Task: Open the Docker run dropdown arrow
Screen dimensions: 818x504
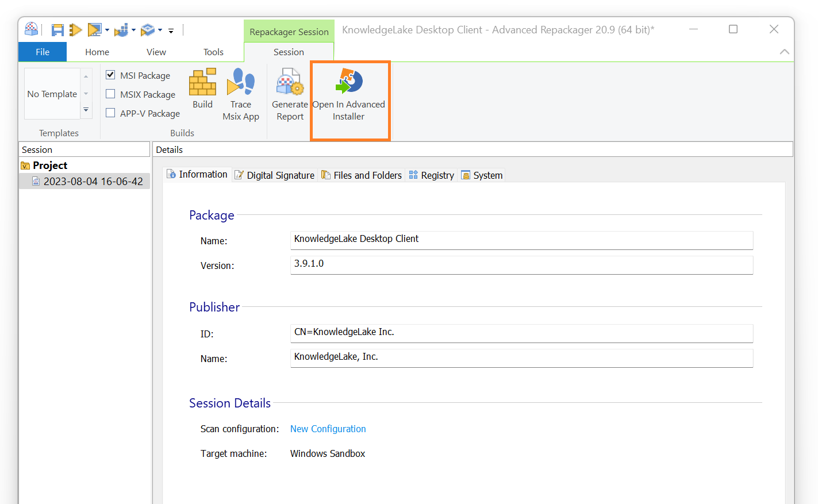Action: click(x=133, y=30)
